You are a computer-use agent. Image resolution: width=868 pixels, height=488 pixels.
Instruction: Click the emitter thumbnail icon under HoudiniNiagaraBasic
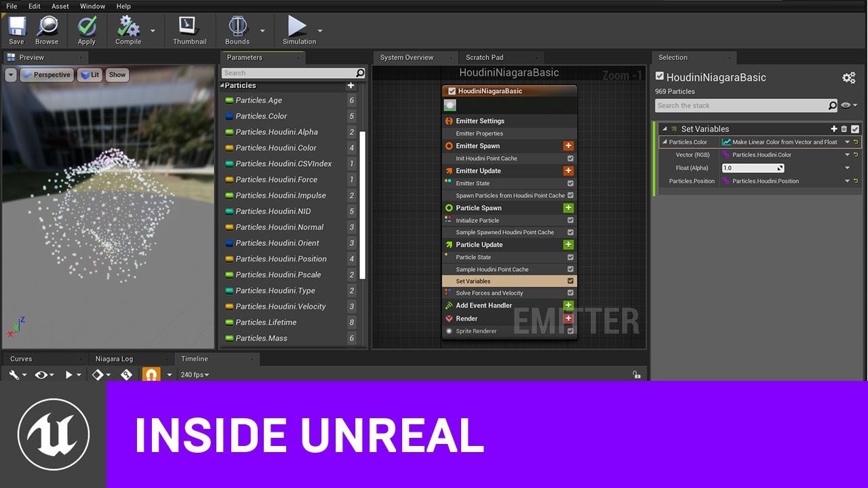click(450, 105)
